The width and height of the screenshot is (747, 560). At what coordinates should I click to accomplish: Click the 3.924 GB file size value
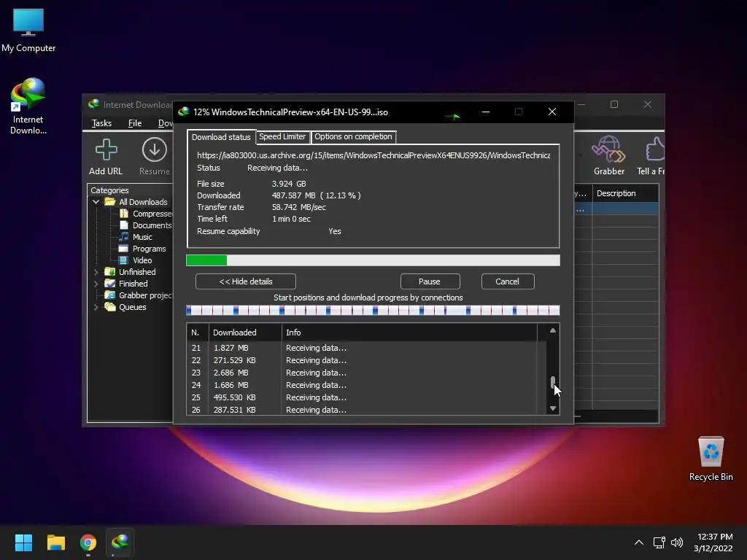pos(289,184)
